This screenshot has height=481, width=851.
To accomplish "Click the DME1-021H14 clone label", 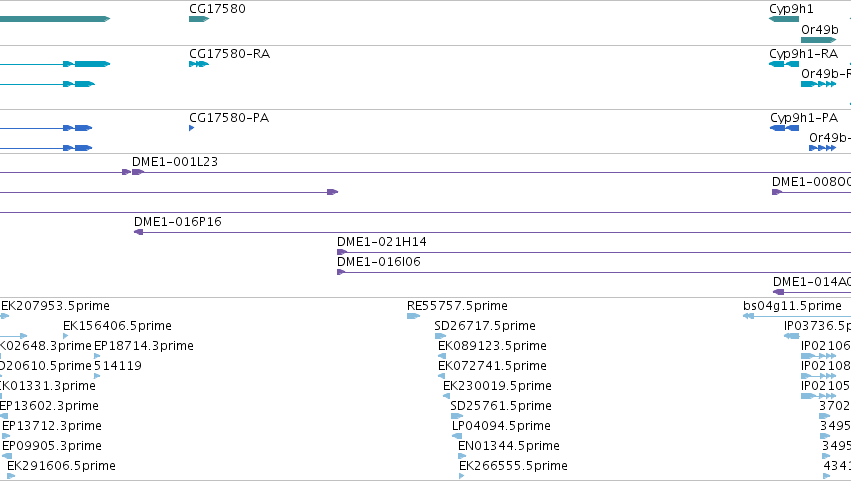I will click(x=382, y=242).
